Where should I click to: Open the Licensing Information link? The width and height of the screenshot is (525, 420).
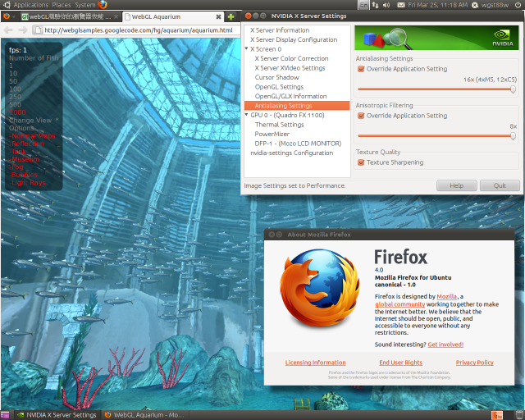315,363
